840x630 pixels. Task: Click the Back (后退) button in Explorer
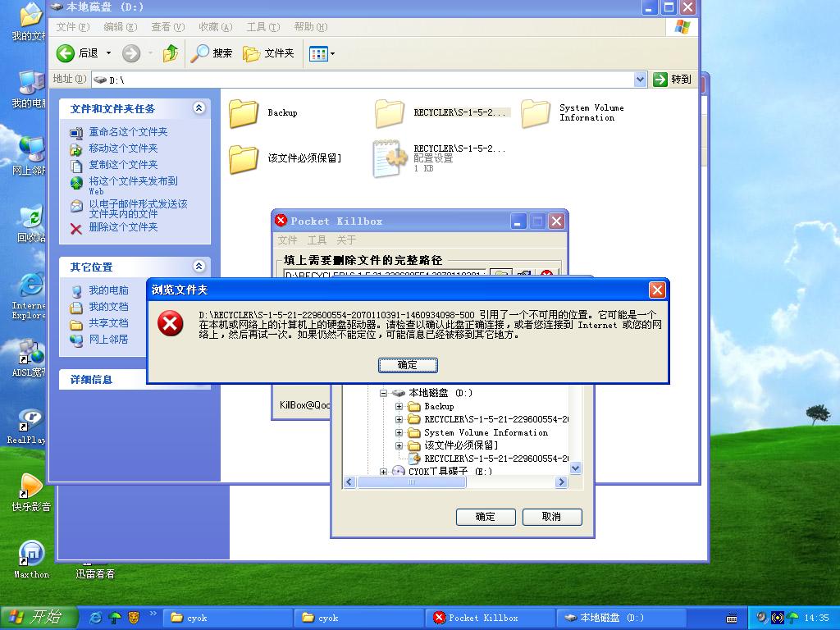(x=77, y=53)
